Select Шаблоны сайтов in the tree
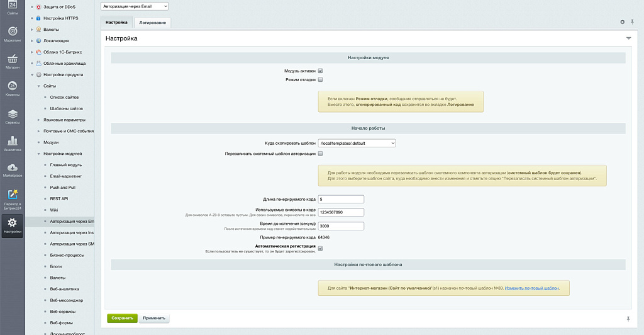Image resolution: width=644 pixels, height=335 pixels. [x=67, y=109]
